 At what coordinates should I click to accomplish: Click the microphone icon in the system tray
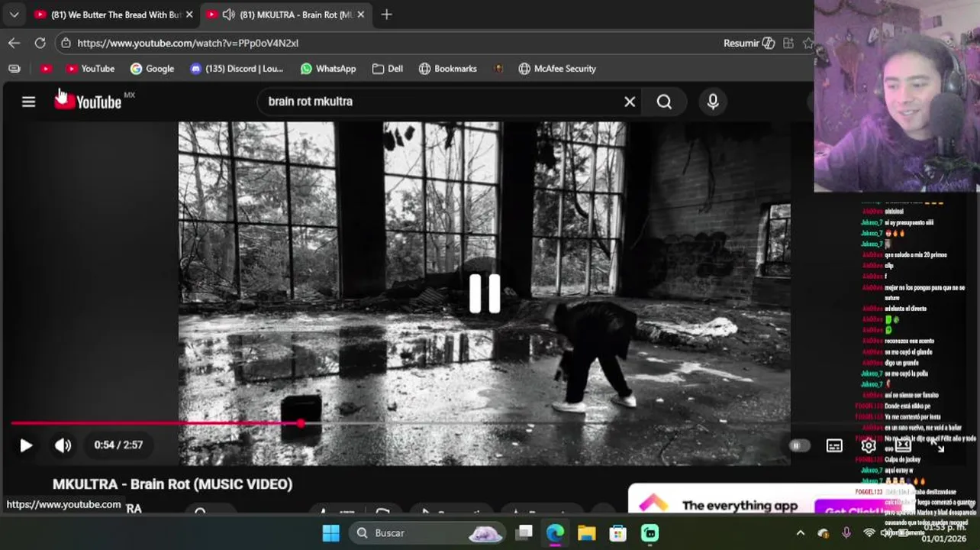click(846, 533)
